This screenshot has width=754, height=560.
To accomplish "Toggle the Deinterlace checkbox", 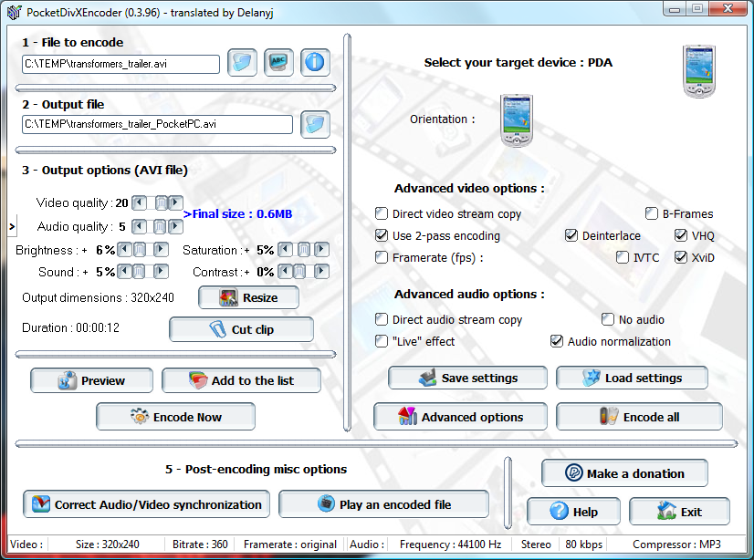I will pos(571,235).
